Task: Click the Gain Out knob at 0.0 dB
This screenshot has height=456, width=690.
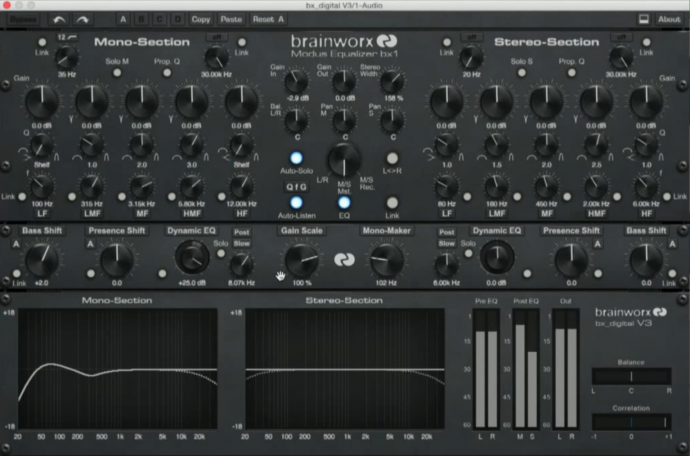Action: pos(344,81)
